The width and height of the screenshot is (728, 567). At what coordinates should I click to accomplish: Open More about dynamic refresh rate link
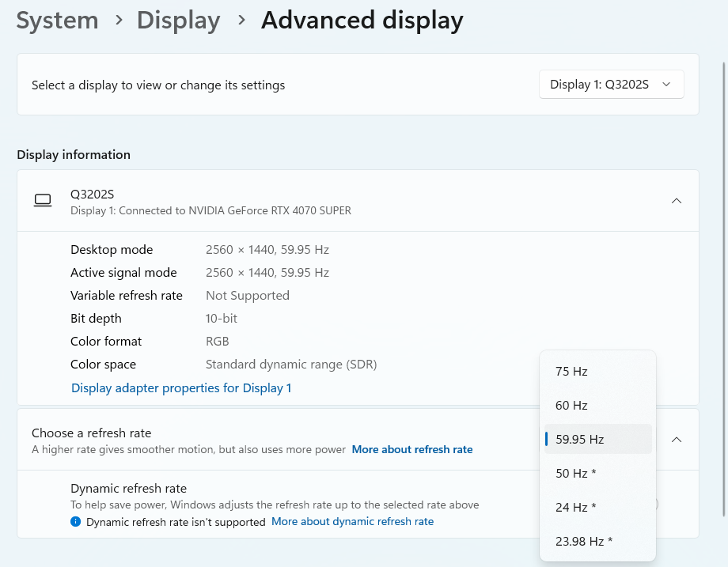pyautogui.click(x=352, y=521)
